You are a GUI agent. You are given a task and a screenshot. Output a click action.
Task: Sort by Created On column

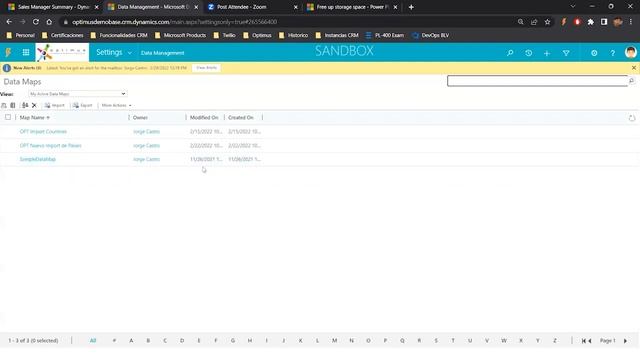241,118
